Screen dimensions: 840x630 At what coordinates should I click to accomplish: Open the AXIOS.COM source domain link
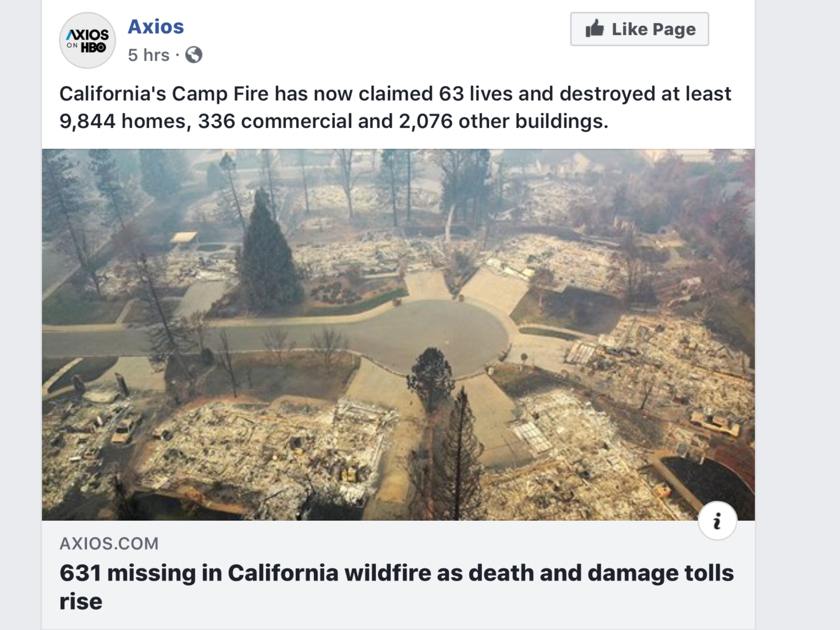[x=109, y=543]
